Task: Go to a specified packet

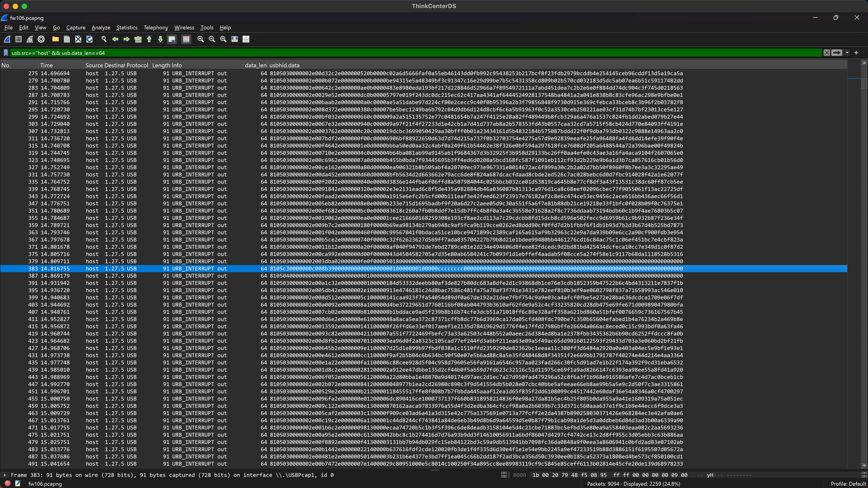Action: click(138, 39)
